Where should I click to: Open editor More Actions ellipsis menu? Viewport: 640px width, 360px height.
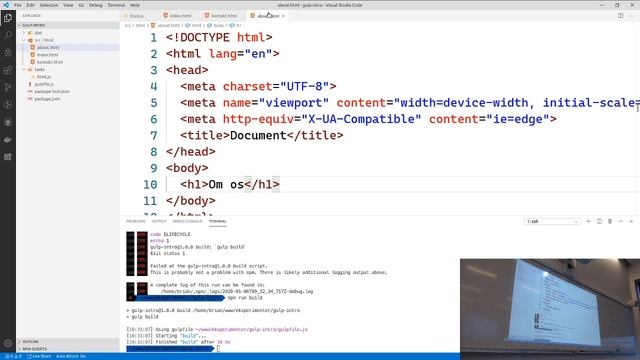click(631, 16)
